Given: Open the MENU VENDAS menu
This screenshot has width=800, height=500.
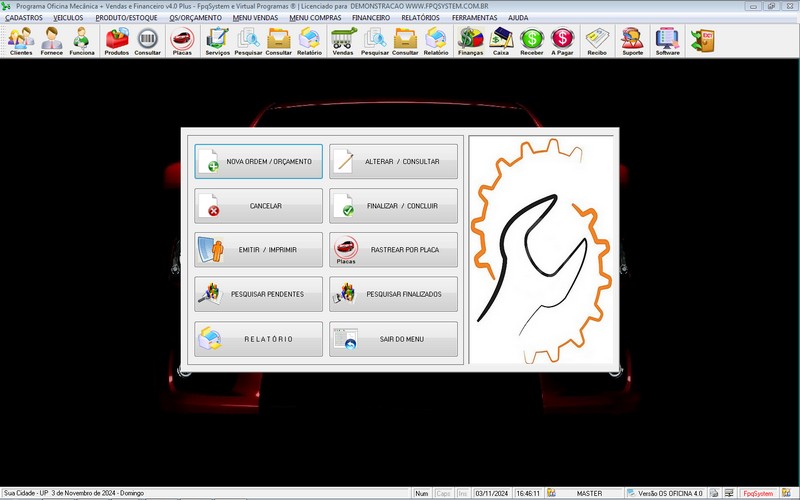Looking at the screenshot, I should click(256, 17).
